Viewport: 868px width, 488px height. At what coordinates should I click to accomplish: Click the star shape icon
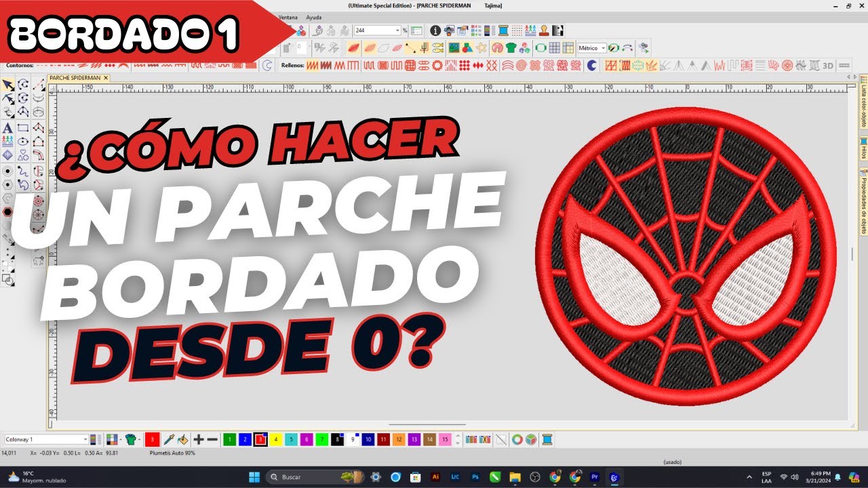481,48
